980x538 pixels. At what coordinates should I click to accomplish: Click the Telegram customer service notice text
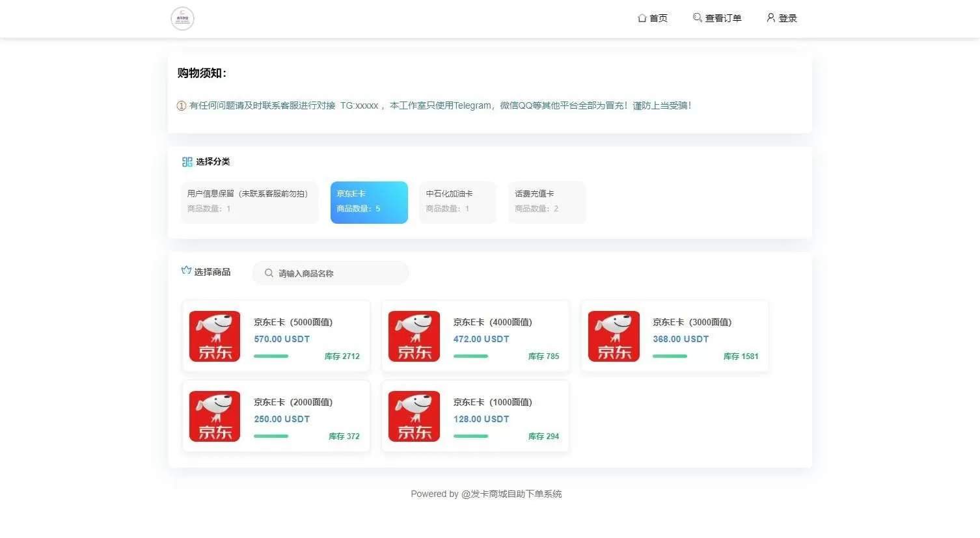[x=441, y=105]
